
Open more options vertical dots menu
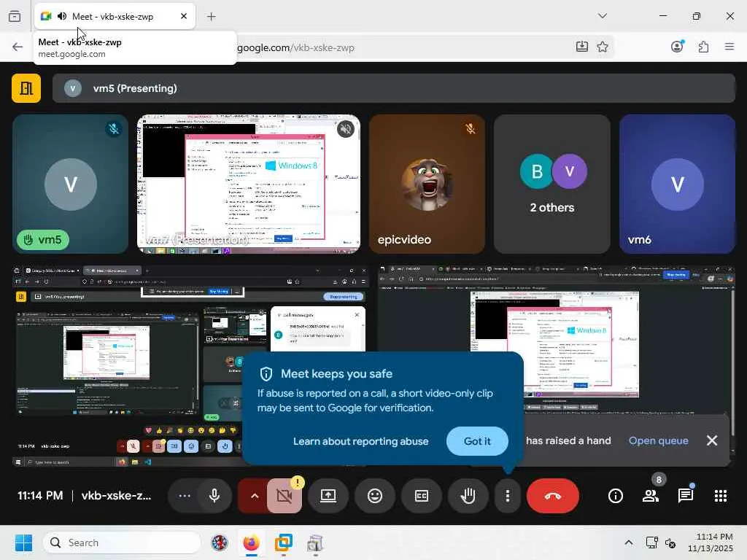coord(508,496)
